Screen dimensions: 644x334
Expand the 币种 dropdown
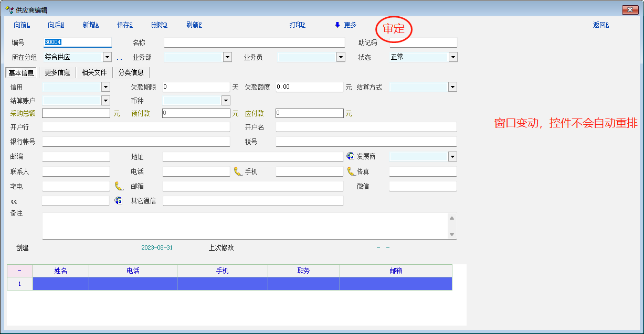click(x=226, y=100)
